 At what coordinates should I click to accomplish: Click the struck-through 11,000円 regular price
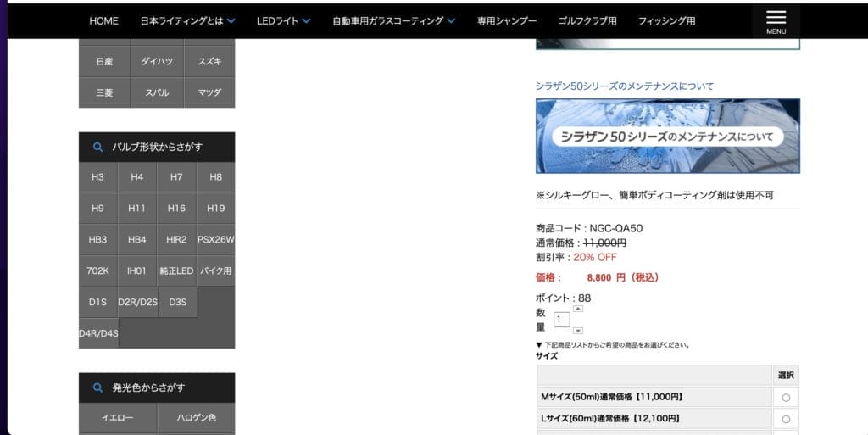point(604,243)
